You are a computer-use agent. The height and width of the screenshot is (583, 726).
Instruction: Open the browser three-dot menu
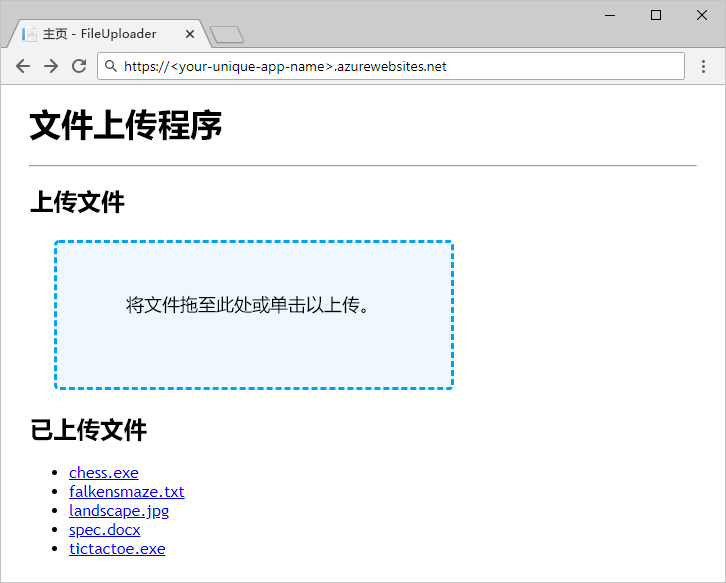click(703, 66)
